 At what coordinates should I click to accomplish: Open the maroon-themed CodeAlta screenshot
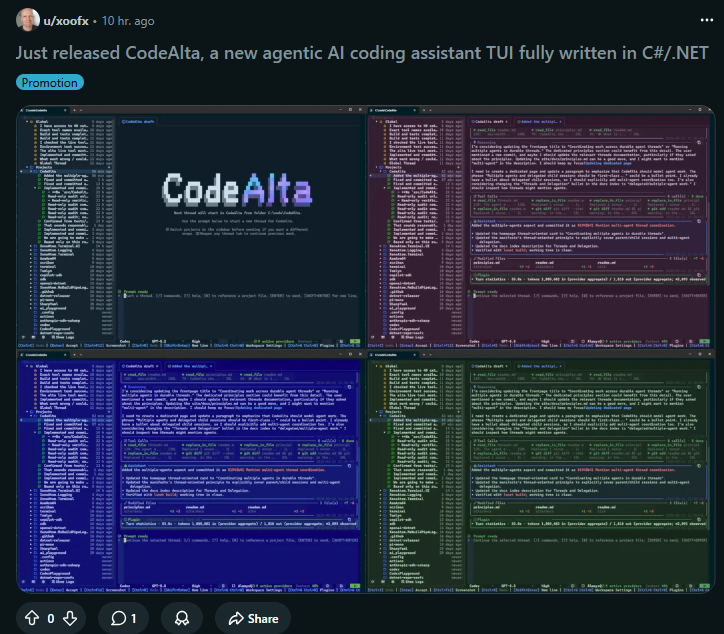541,227
